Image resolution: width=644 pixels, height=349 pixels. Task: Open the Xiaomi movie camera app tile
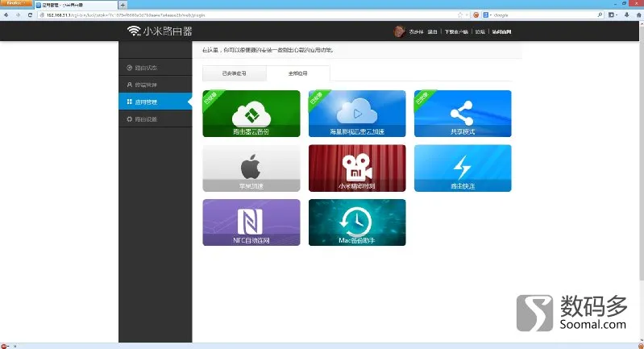[357, 168]
